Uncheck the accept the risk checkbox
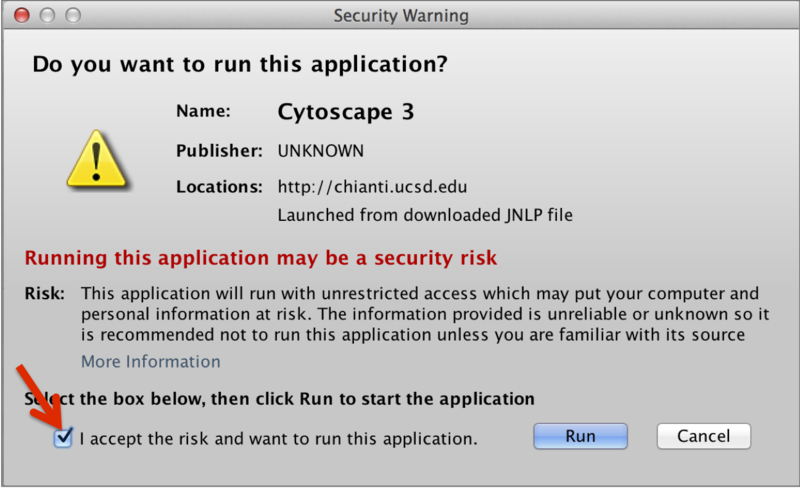 (x=63, y=438)
